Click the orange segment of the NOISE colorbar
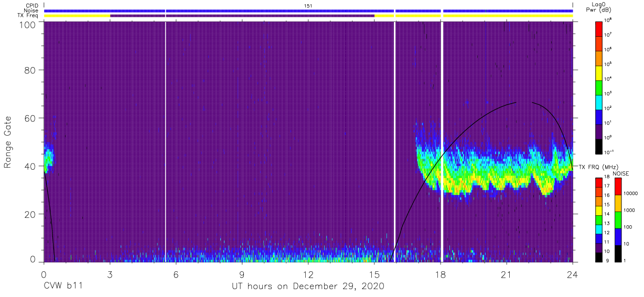This screenshot has height=297, width=644. pyautogui.click(x=617, y=203)
